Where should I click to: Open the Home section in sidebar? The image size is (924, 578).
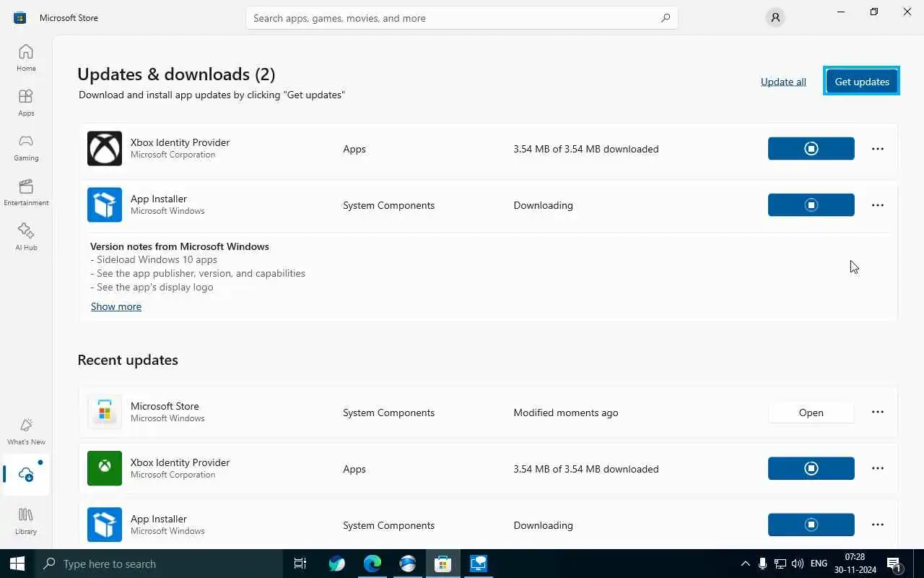(26, 58)
